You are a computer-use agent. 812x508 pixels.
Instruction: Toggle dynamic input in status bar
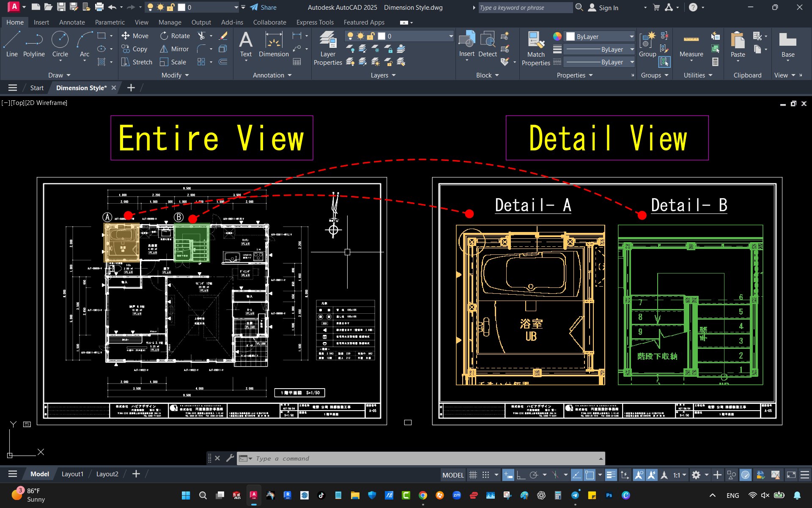pos(508,475)
